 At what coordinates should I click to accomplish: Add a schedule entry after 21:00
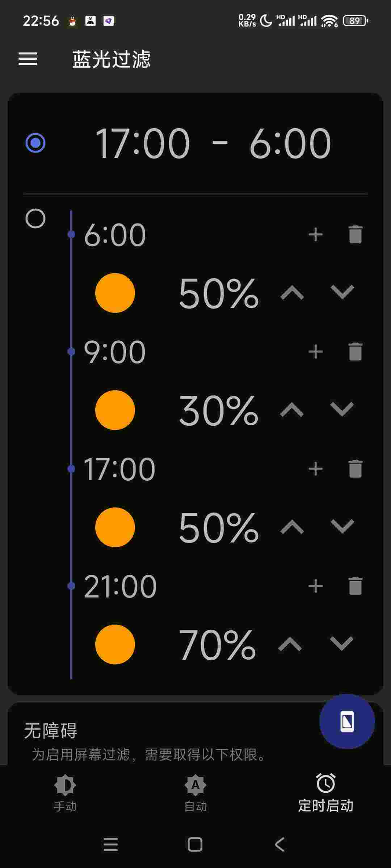click(x=315, y=586)
